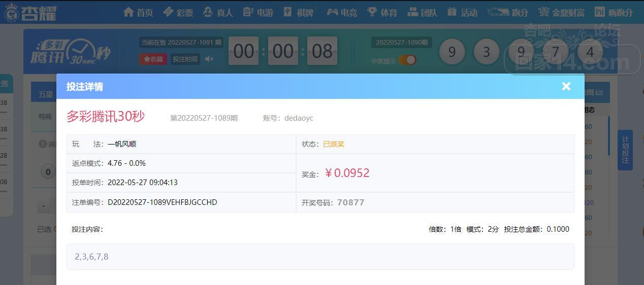The height and width of the screenshot is (285, 644).
Task: Open the 电游 slots menu
Action: (x=258, y=12)
